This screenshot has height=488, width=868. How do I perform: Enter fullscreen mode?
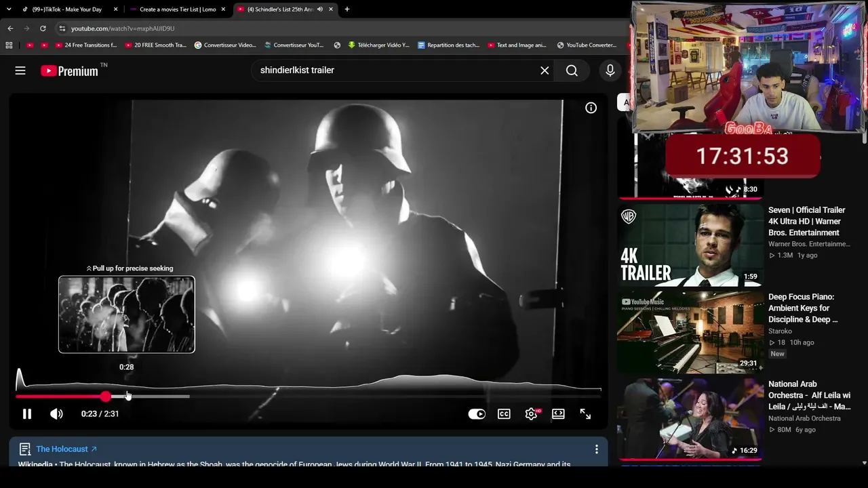(x=585, y=414)
